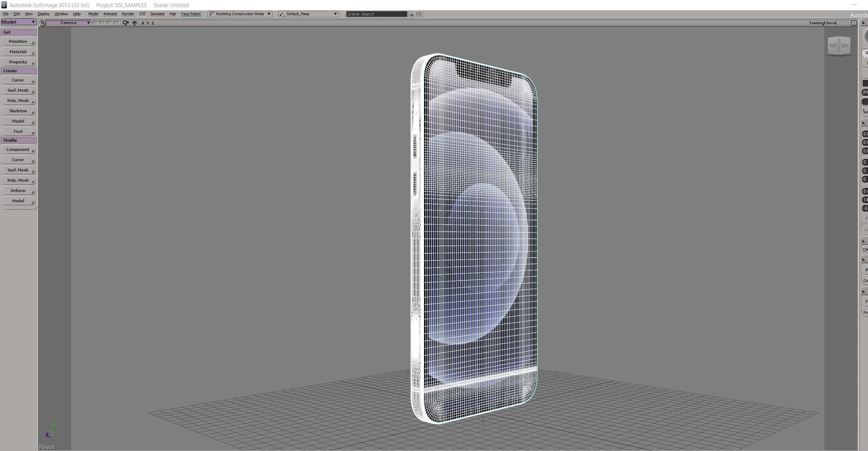Click Curve button in Modify section
Viewport: 868px width, 451px height.
[x=18, y=160]
